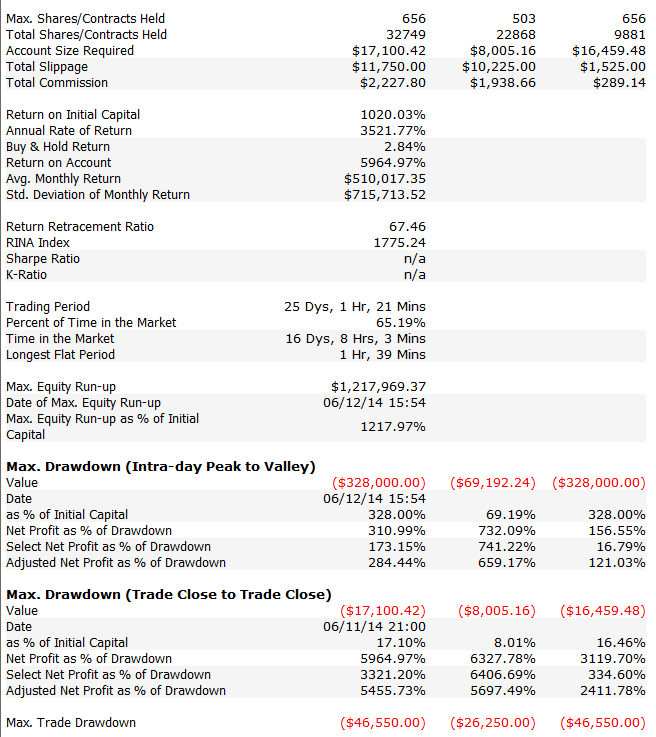Image resolution: width=656 pixels, height=737 pixels.
Task: Select the Buy & Hold Return label
Action: click(58, 147)
